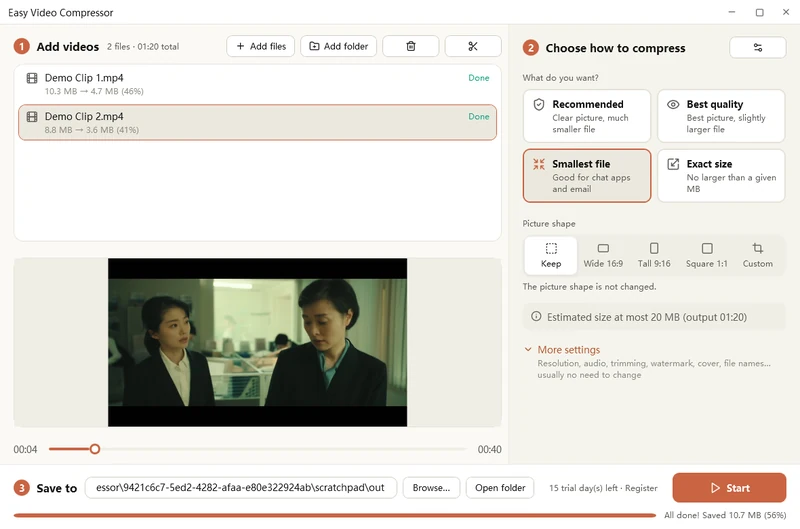Image resolution: width=800 pixels, height=529 pixels.
Task: Select the Keep picture shape tab
Action: click(551, 255)
